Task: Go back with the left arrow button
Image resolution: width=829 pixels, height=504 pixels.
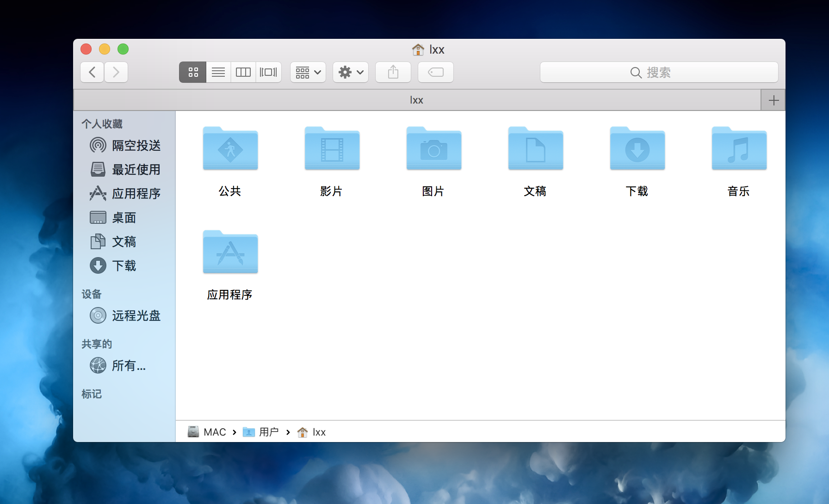Action: pyautogui.click(x=92, y=72)
